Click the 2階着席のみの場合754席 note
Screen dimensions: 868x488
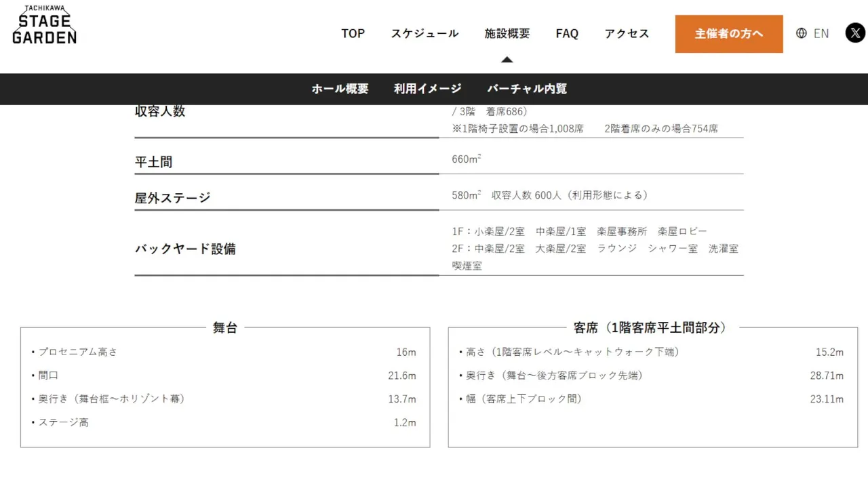[x=661, y=128]
